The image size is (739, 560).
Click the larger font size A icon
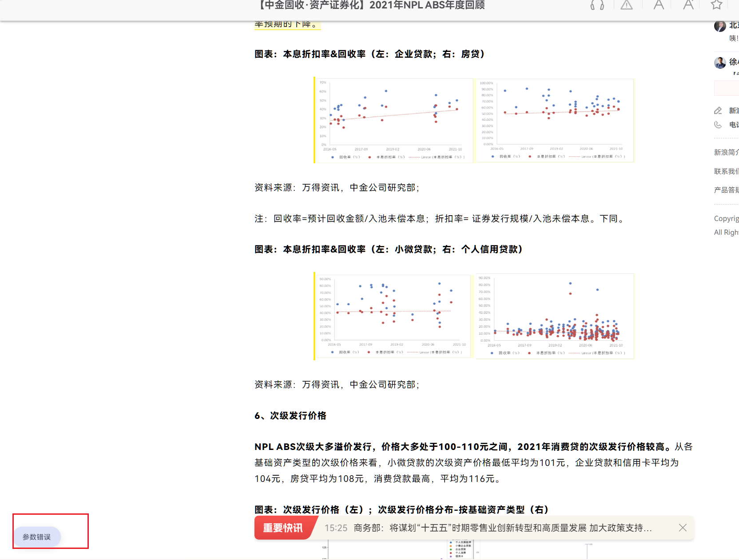pyautogui.click(x=688, y=5)
